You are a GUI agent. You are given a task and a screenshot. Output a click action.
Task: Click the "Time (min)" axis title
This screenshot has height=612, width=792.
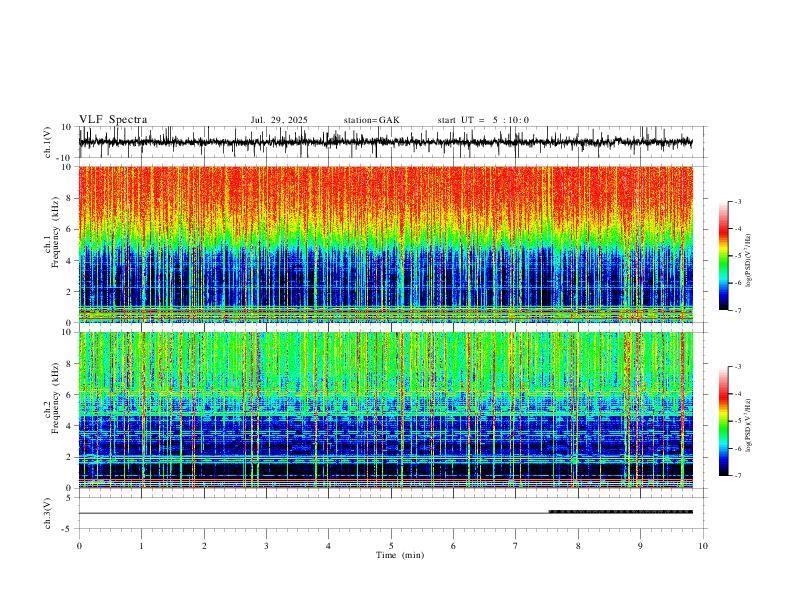(x=400, y=555)
